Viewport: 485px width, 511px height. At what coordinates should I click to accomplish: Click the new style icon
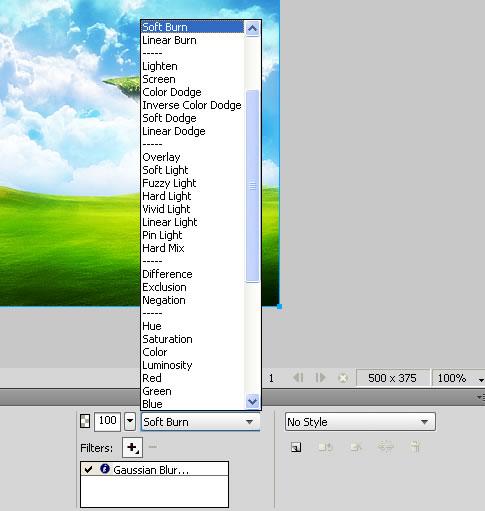point(296,447)
